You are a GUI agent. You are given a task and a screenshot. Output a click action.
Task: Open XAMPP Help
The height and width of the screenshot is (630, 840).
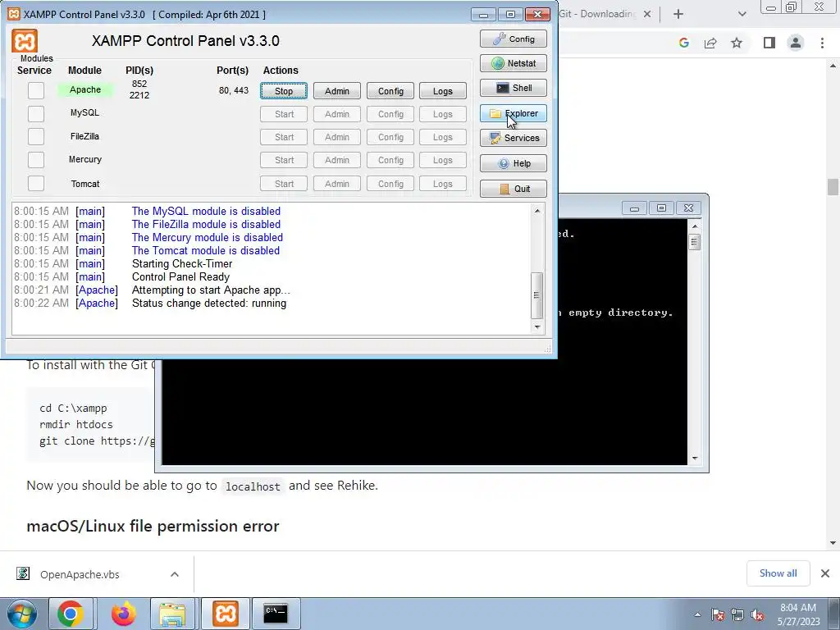(514, 163)
